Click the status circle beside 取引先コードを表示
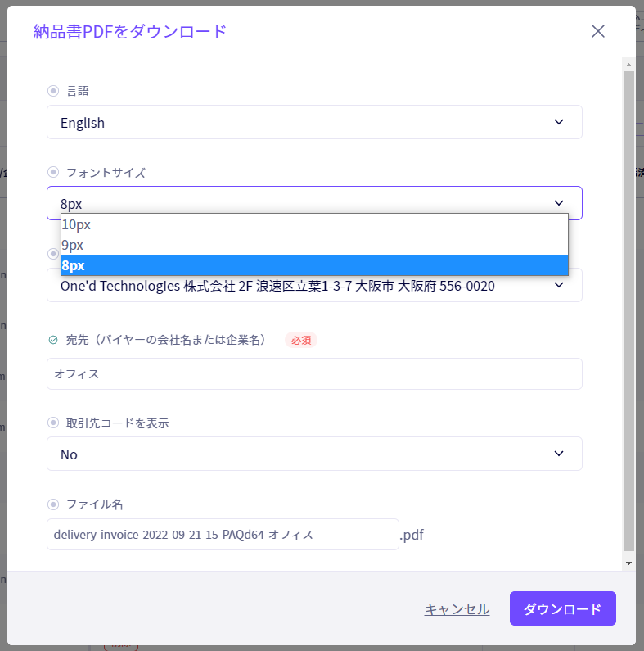The height and width of the screenshot is (651, 644). (x=53, y=423)
